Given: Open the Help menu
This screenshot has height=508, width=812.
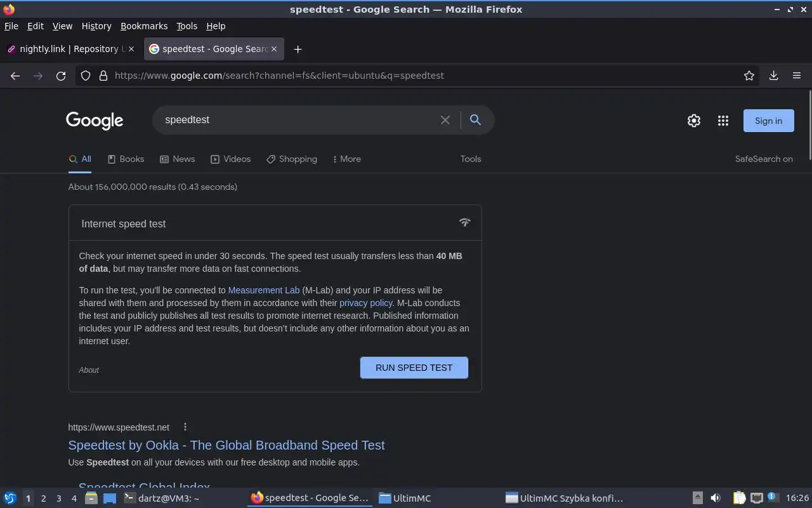Looking at the screenshot, I should (x=216, y=26).
